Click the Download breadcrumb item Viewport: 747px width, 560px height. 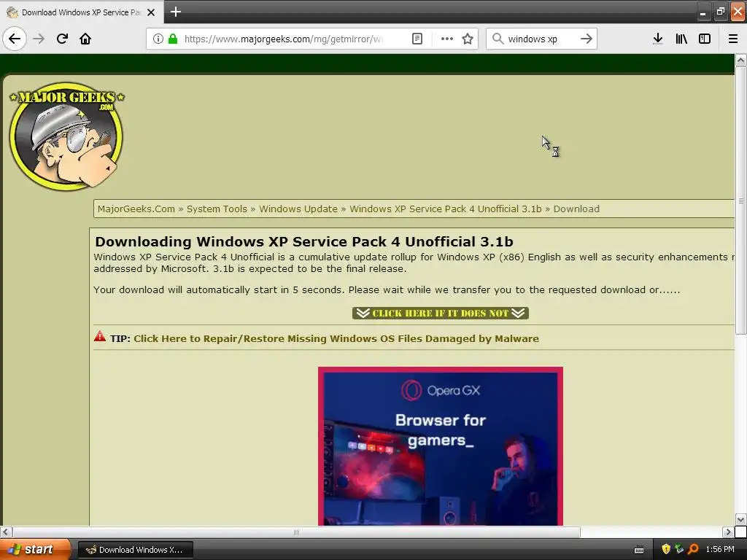[576, 209]
